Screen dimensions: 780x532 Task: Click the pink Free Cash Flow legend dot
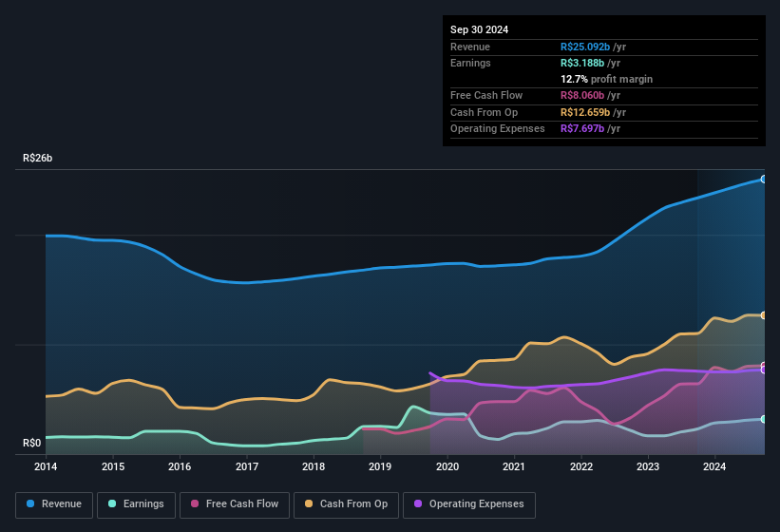point(195,503)
